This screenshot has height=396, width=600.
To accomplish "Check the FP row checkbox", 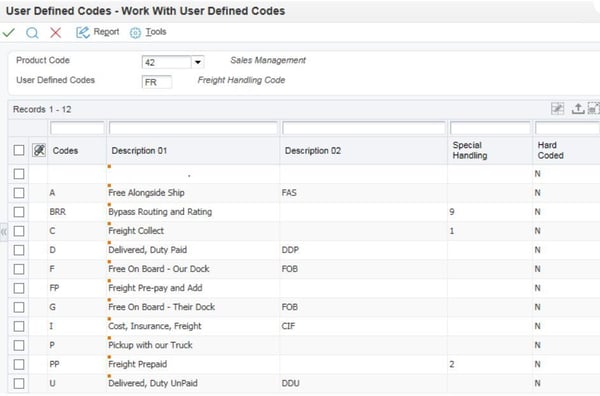I will [19, 288].
